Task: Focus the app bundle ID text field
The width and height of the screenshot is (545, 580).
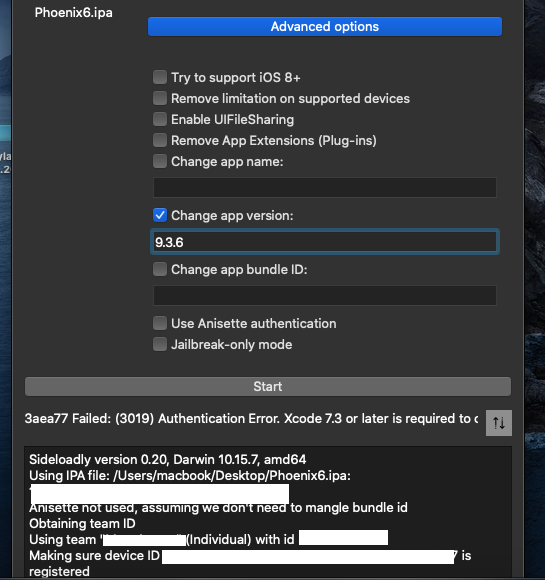Action: (325, 296)
